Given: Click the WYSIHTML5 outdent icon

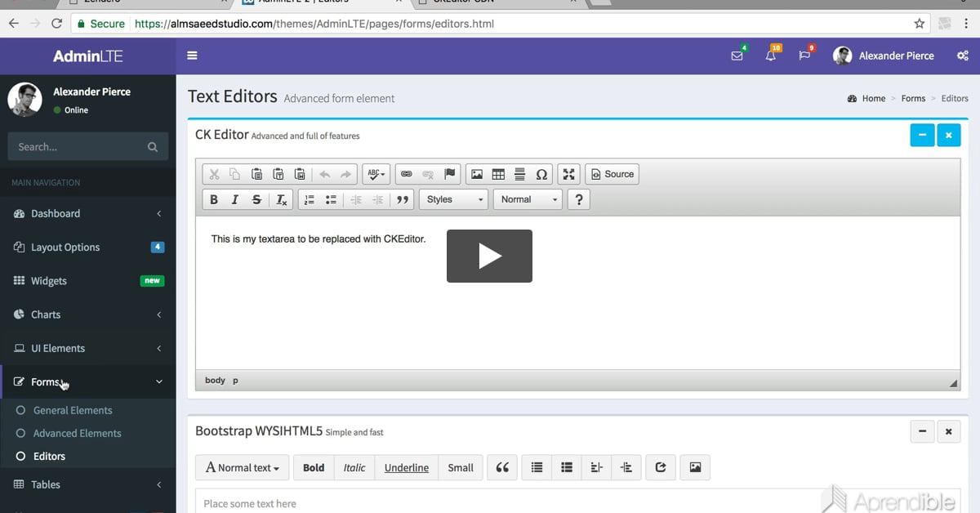Looking at the screenshot, I should coord(596,467).
